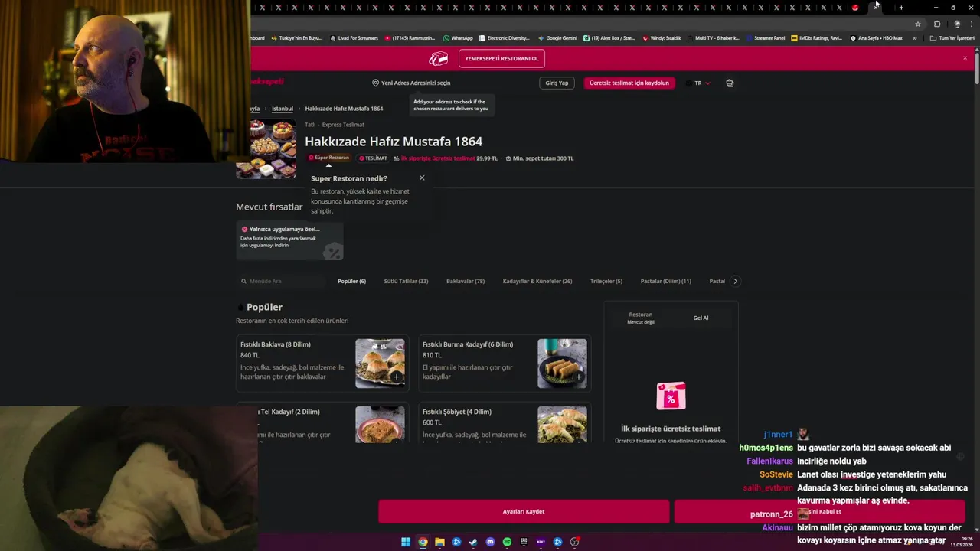Image resolution: width=980 pixels, height=551 pixels.
Task: Follow the Istanbul breadcrumb link
Action: pyautogui.click(x=283, y=109)
